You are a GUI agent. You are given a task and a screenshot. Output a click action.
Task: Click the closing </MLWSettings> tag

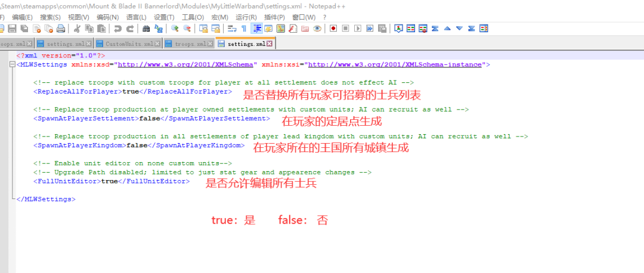45,199
